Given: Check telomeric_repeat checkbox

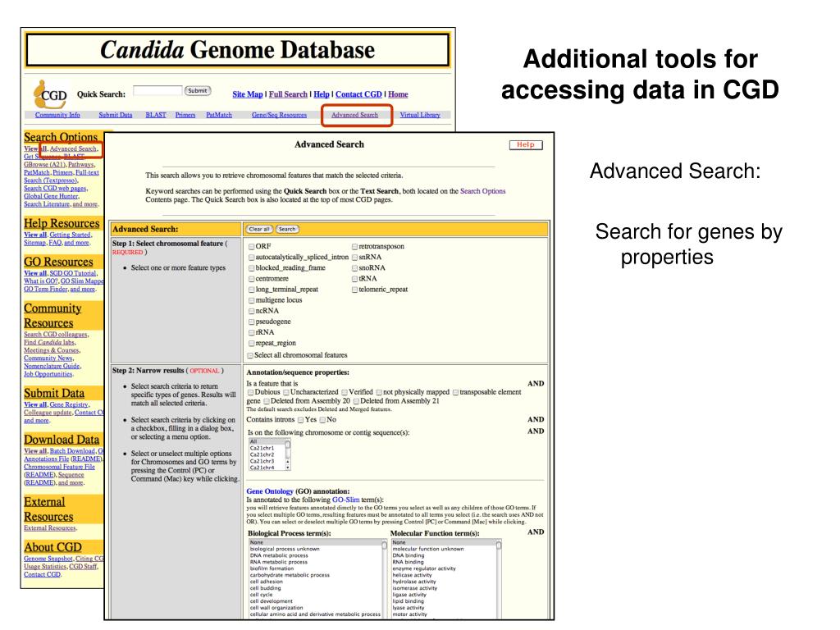Looking at the screenshot, I should click(354, 290).
